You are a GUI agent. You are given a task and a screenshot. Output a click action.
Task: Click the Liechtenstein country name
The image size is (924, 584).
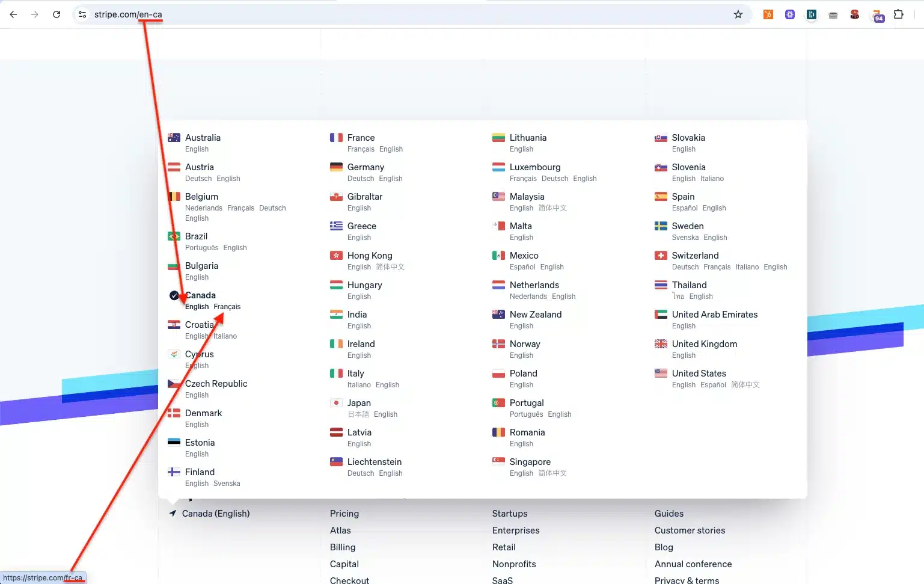point(375,462)
